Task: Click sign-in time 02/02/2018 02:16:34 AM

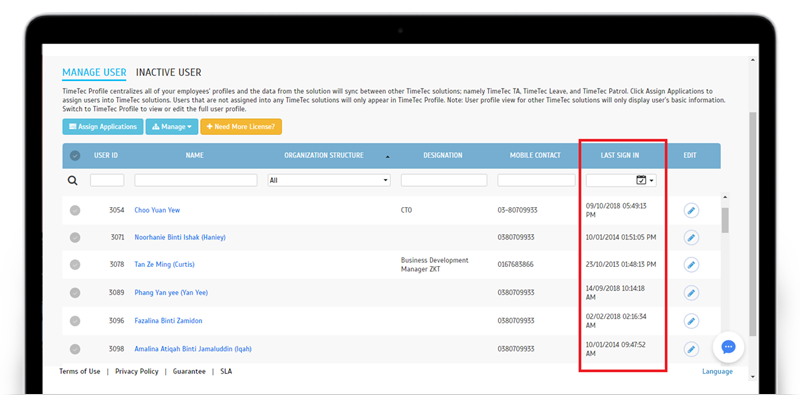Action: pyautogui.click(x=616, y=321)
